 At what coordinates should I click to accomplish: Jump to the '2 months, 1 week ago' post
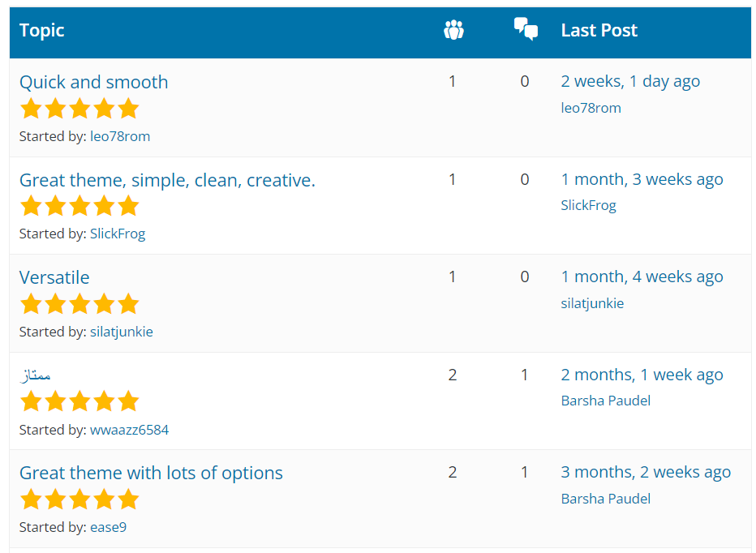(x=642, y=375)
